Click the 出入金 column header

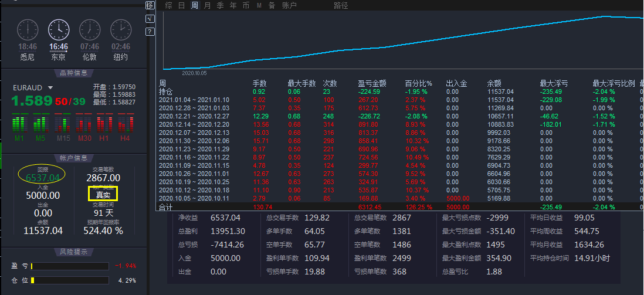pos(456,83)
